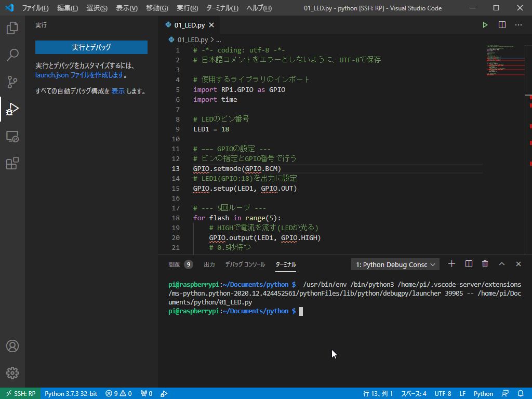Image resolution: width=532 pixels, height=399 pixels.
Task: Switch to the 問題 panel tab
Action: 175,264
